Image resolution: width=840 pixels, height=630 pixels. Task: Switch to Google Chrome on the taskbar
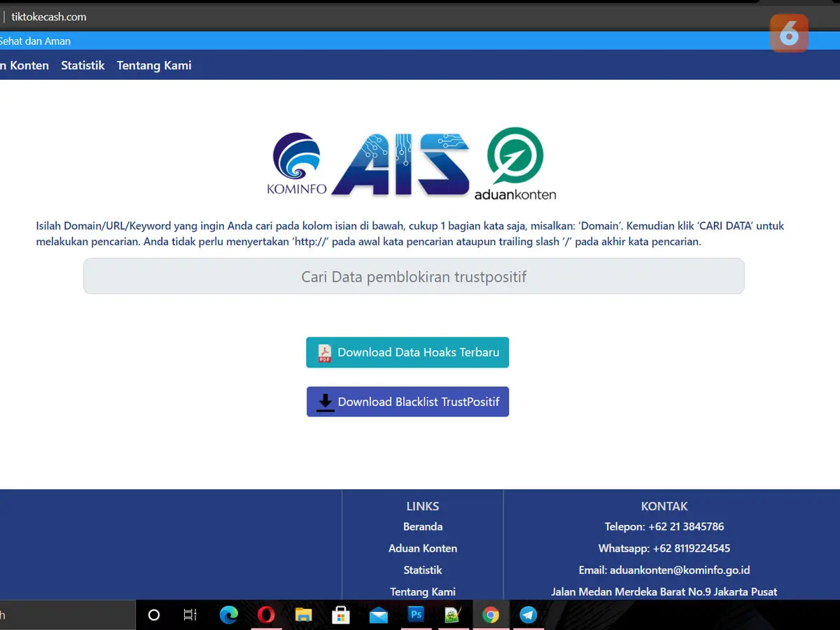(x=491, y=615)
